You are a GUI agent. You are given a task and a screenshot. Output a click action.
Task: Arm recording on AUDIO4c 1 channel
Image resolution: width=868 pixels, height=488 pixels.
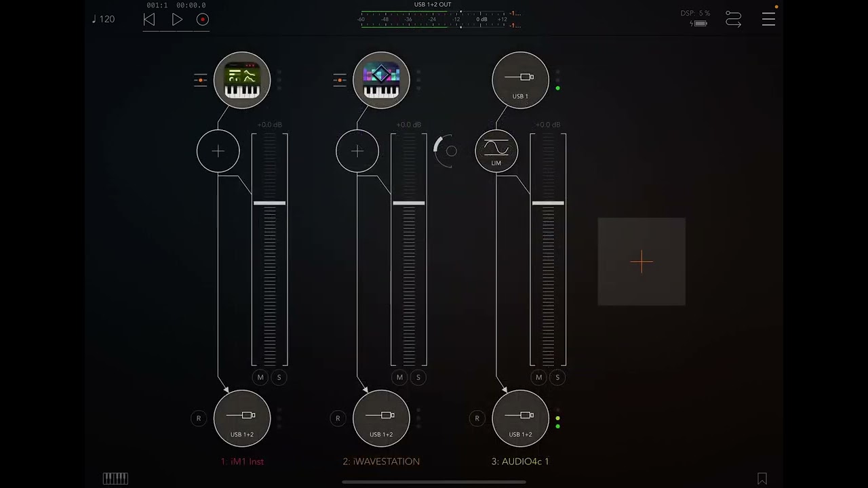(x=477, y=418)
